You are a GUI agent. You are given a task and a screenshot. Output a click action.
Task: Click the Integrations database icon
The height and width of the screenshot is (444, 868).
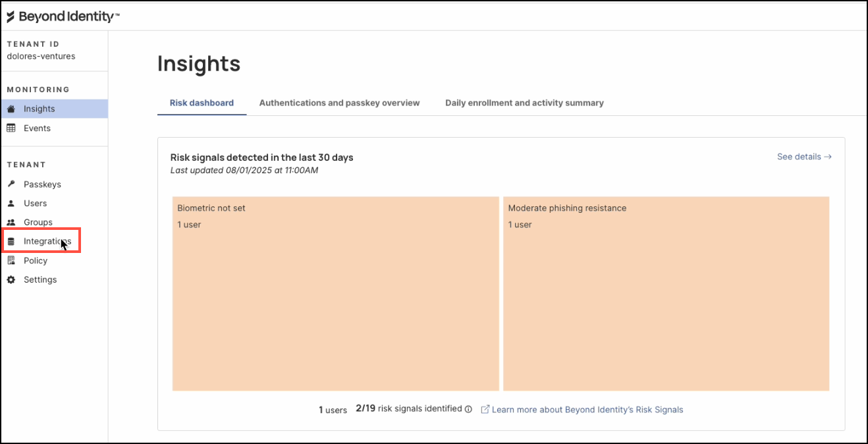(11, 242)
